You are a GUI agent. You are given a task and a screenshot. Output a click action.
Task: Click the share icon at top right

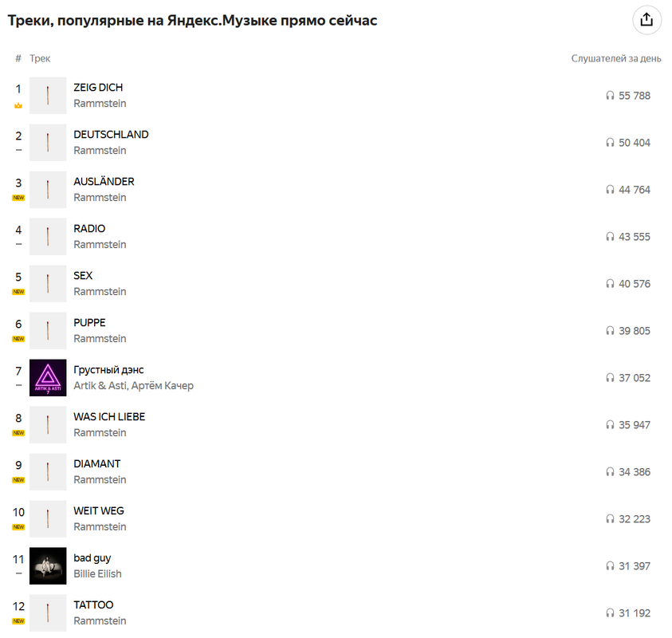[646, 20]
